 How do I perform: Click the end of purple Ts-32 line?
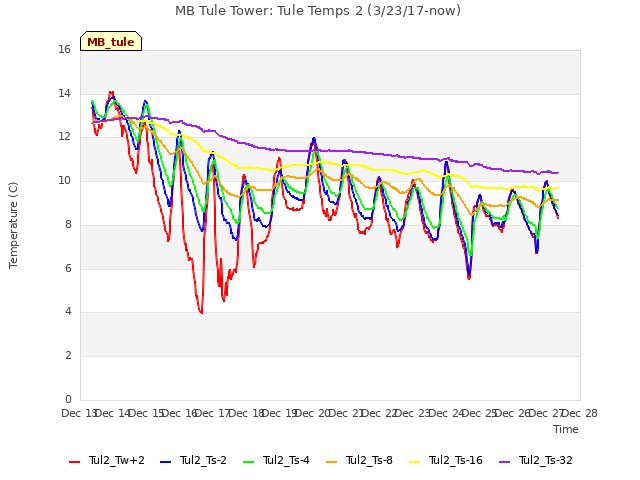(x=558, y=173)
